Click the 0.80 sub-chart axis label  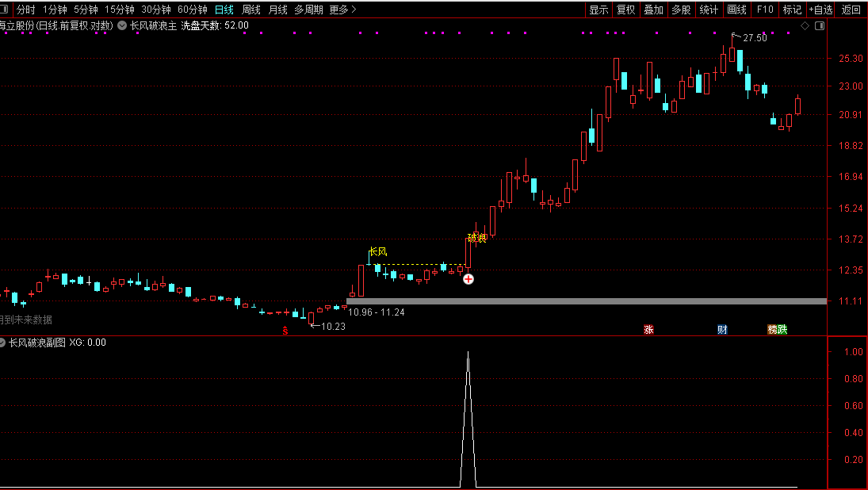(854, 379)
